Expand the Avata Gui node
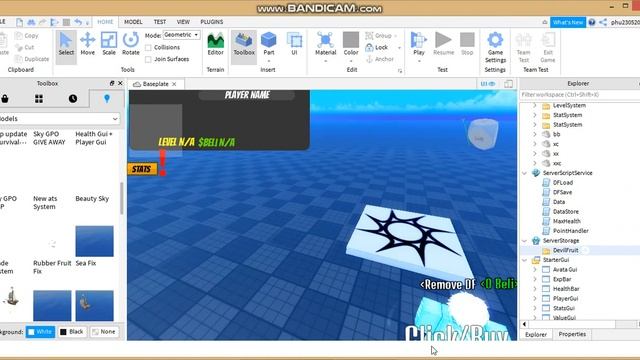The width and height of the screenshot is (640, 360). click(535, 270)
